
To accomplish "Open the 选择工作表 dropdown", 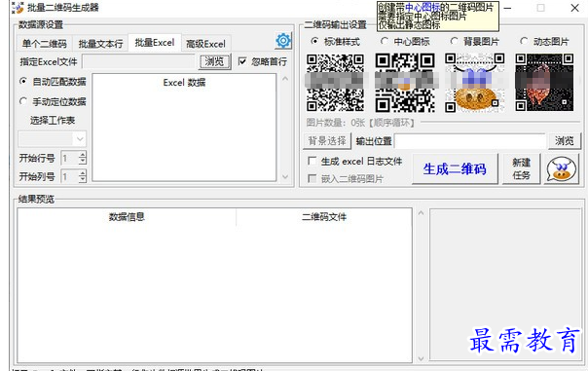I will coord(53,139).
